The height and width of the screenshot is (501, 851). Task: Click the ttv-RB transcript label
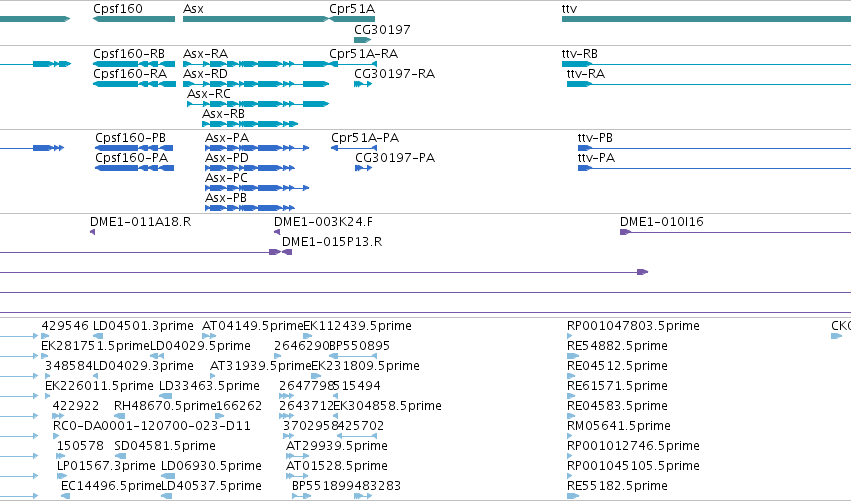tap(580, 54)
